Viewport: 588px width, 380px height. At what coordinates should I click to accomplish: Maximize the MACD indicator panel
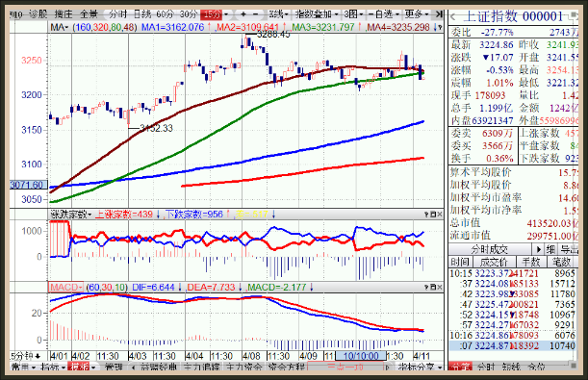point(433,287)
